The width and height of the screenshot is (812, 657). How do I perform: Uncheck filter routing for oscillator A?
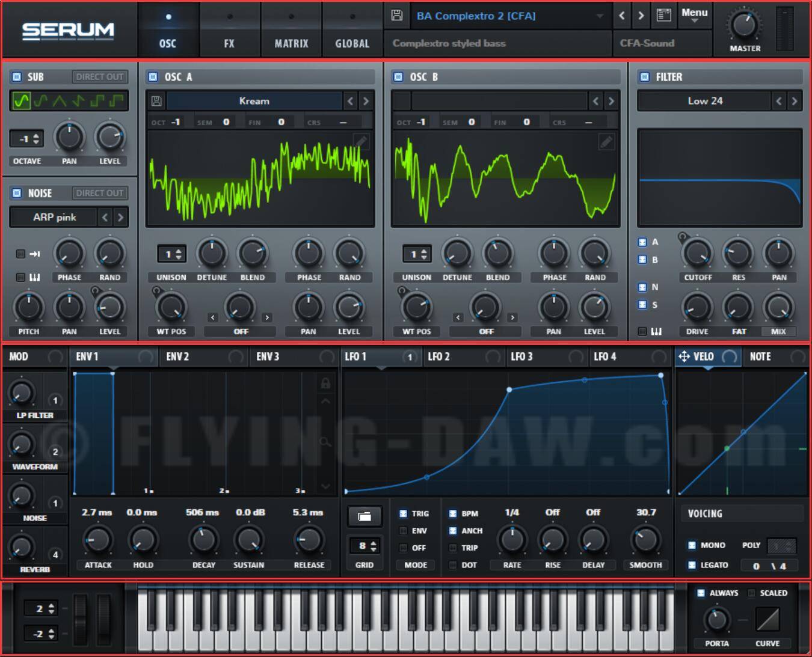coord(642,242)
